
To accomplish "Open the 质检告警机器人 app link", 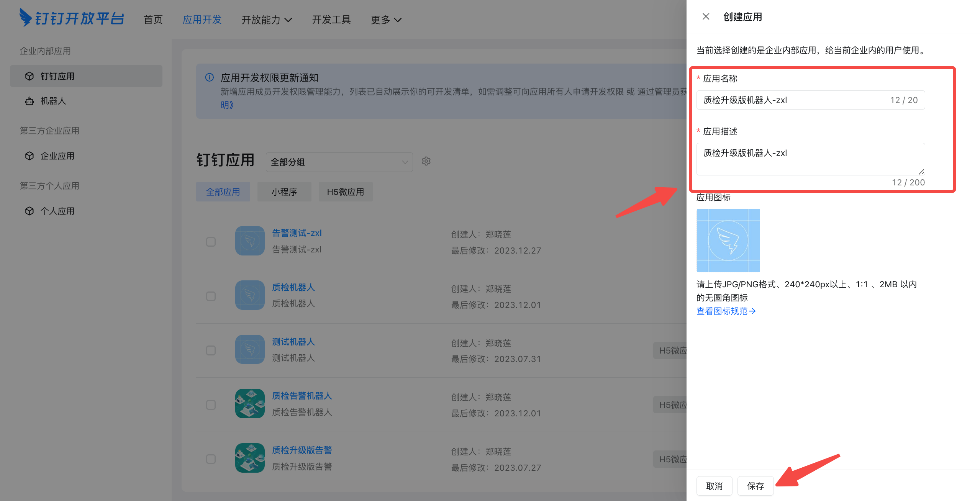I will (x=302, y=396).
